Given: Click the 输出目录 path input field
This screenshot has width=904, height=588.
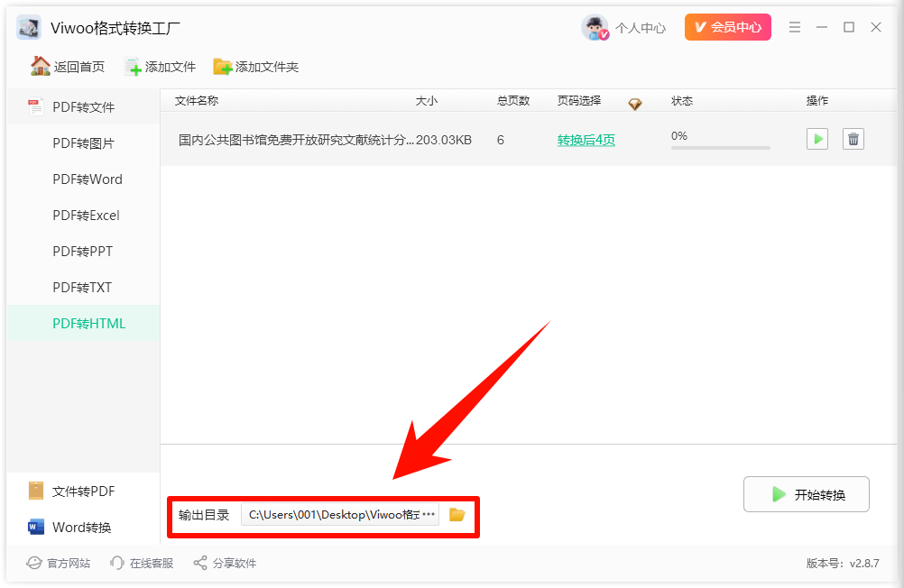Looking at the screenshot, I should pyautogui.click(x=340, y=514).
